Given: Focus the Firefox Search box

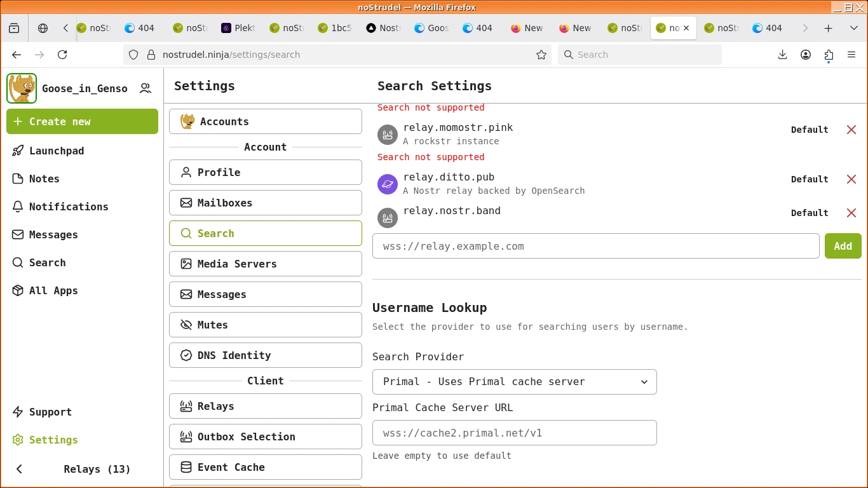Looking at the screenshot, I should pos(640,55).
